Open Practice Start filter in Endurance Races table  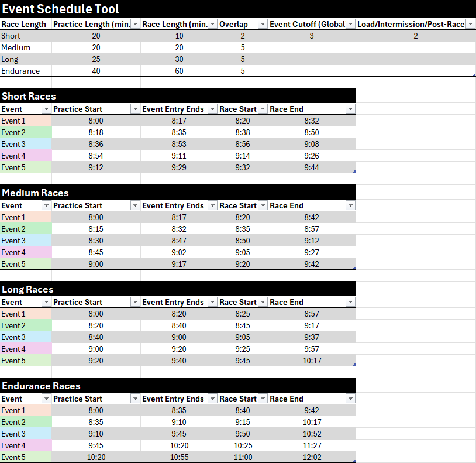135,399
